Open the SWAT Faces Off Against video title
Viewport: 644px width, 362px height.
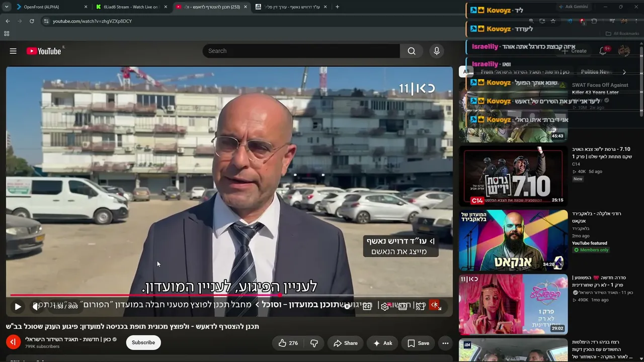pyautogui.click(x=600, y=89)
